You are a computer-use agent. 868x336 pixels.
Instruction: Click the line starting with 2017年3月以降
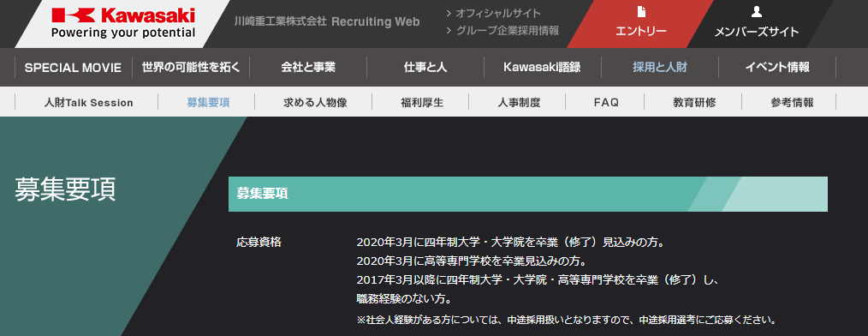(537, 279)
